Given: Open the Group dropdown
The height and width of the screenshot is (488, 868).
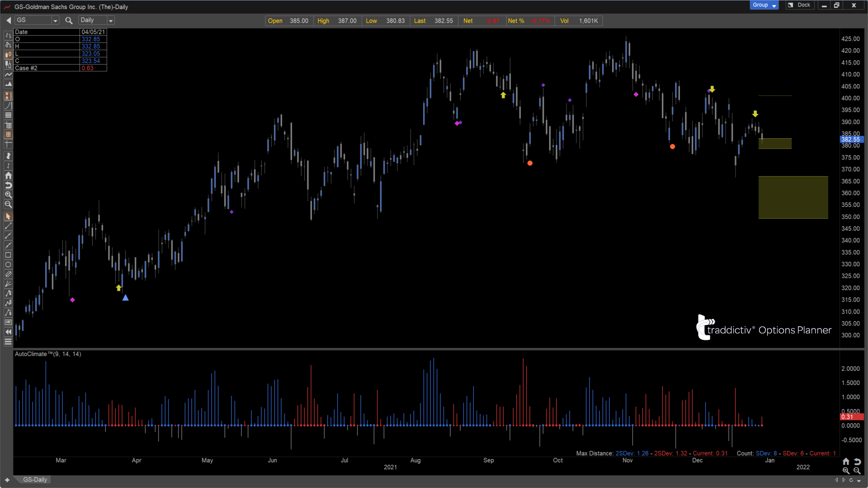Looking at the screenshot, I should [764, 5].
